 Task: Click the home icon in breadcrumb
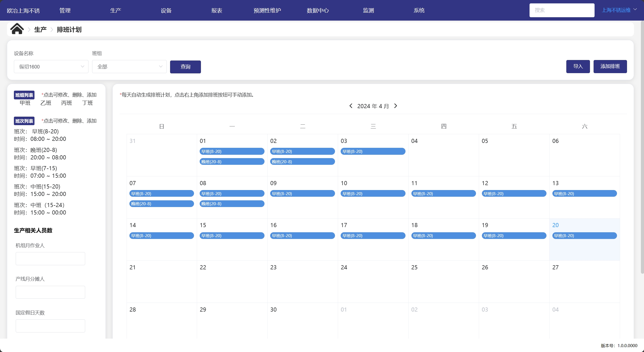[x=17, y=29]
